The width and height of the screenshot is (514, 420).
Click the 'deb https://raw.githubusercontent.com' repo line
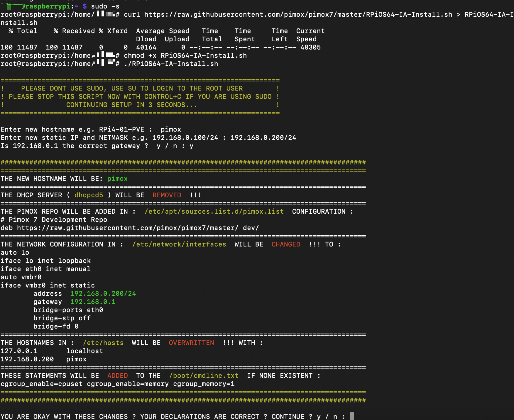coord(130,228)
